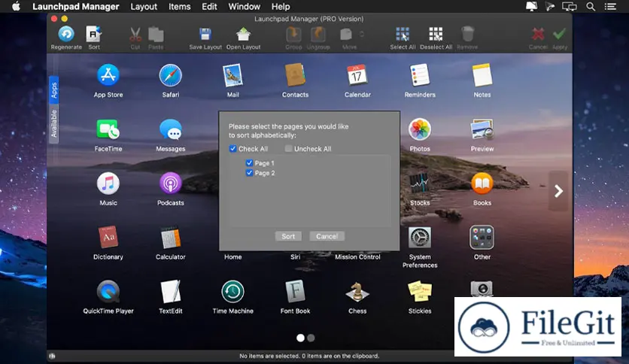Click the Cut scissors icon
This screenshot has height=364, width=629.
[135, 35]
